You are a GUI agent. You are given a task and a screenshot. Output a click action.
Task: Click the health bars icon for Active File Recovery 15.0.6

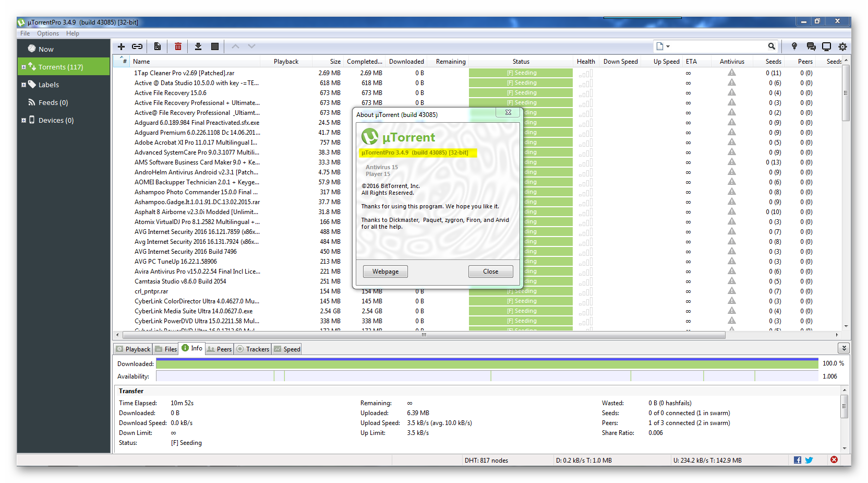(586, 93)
